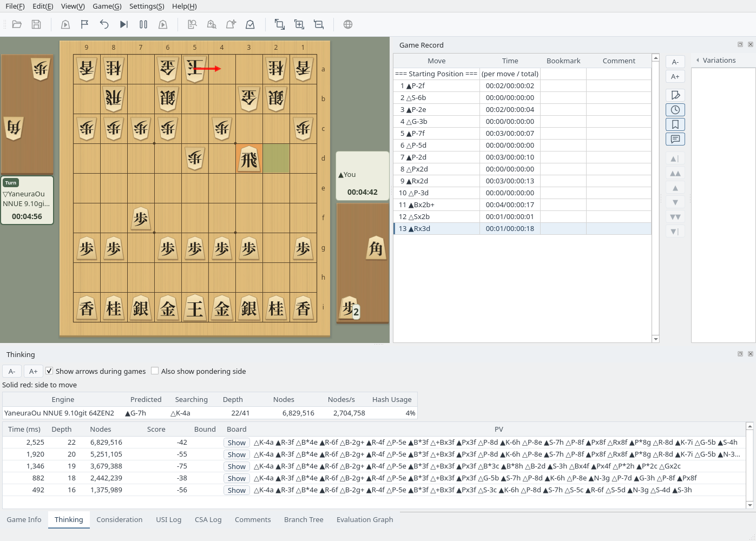Image resolution: width=756 pixels, height=541 pixels.
Task: Decrease game record font with A- button
Action: (675, 62)
